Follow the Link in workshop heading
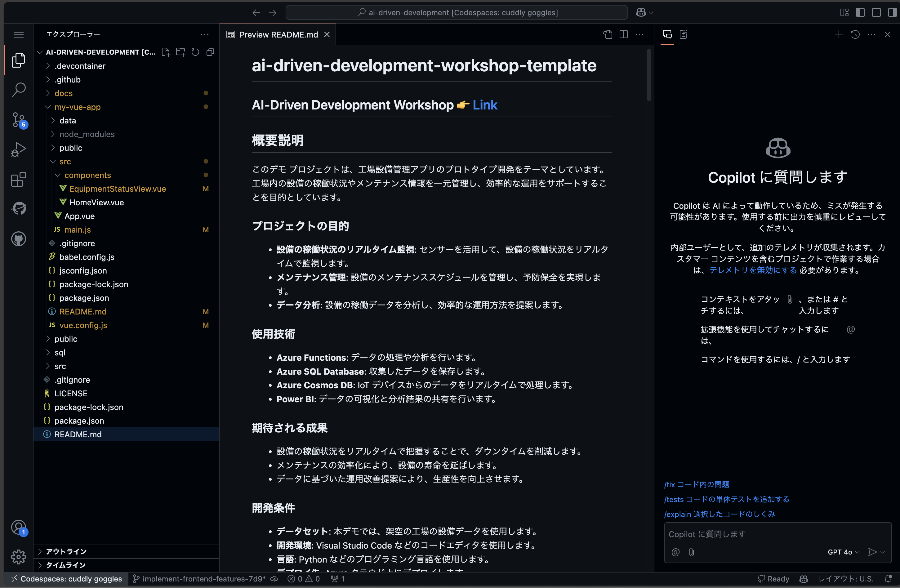The width and height of the screenshot is (900, 588). 485,105
